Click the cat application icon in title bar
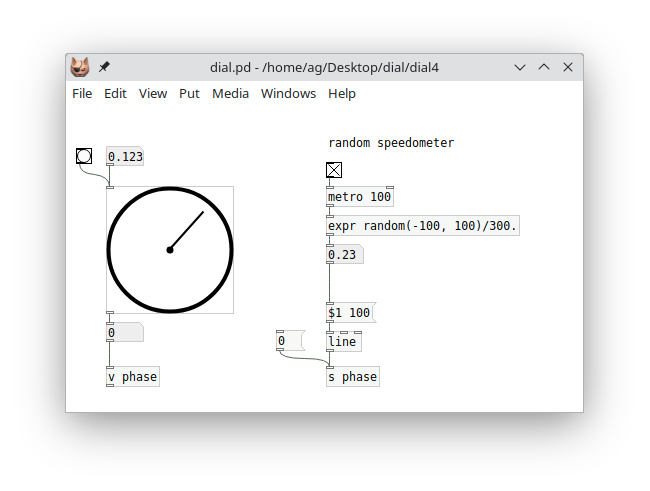 click(x=80, y=67)
